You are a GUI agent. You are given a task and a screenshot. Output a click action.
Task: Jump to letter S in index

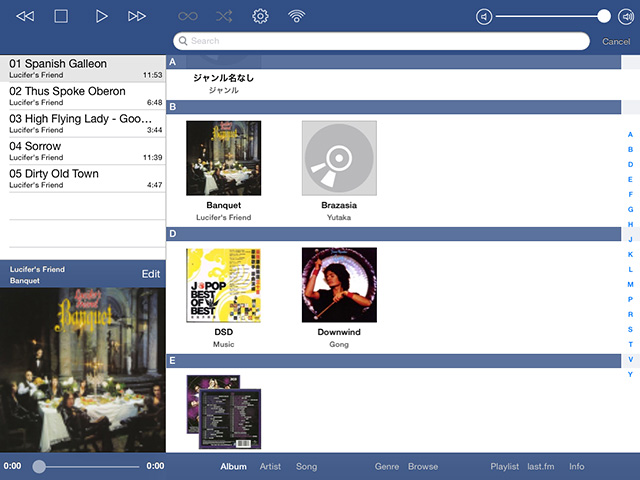tap(630, 329)
